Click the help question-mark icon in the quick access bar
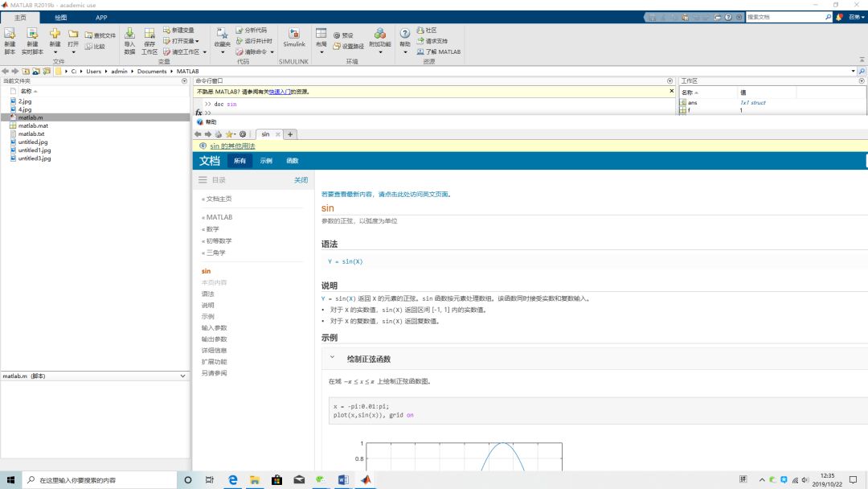Viewport: 868px width, 489px height. point(728,17)
